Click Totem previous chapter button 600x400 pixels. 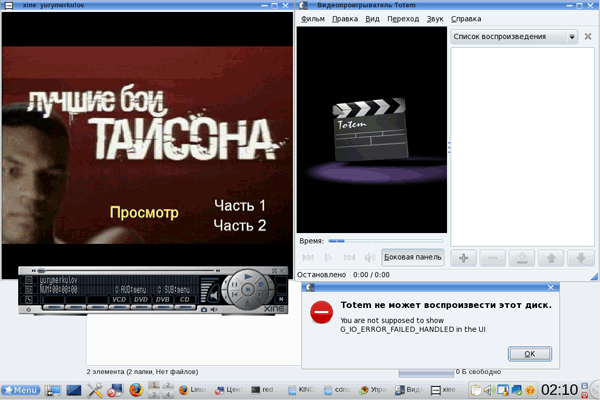308,258
